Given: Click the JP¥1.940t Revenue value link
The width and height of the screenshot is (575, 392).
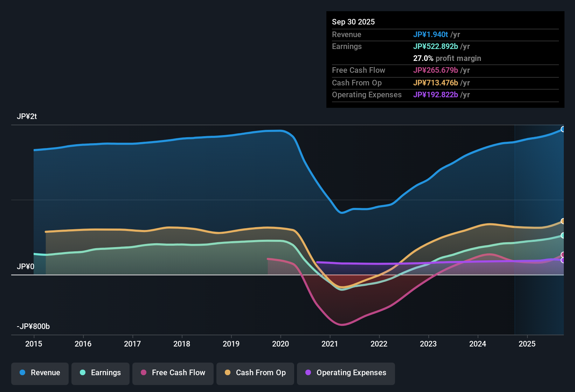Looking at the screenshot, I should (431, 34).
